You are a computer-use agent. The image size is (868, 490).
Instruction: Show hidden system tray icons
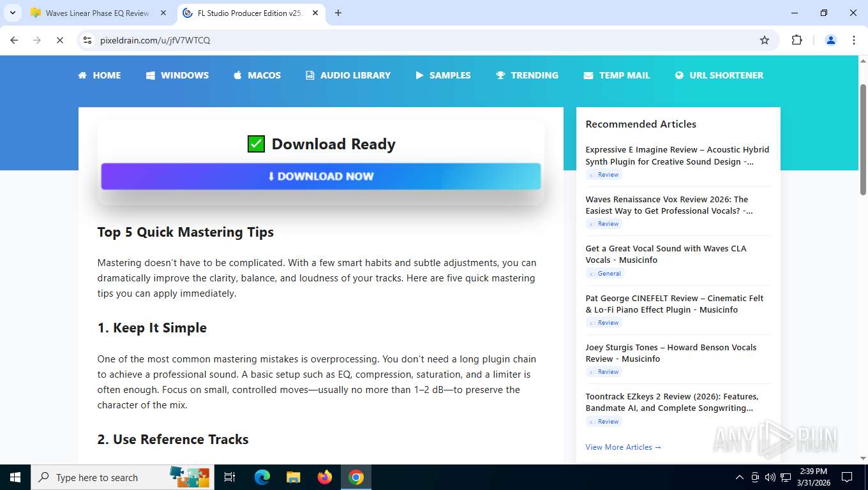[740, 477]
